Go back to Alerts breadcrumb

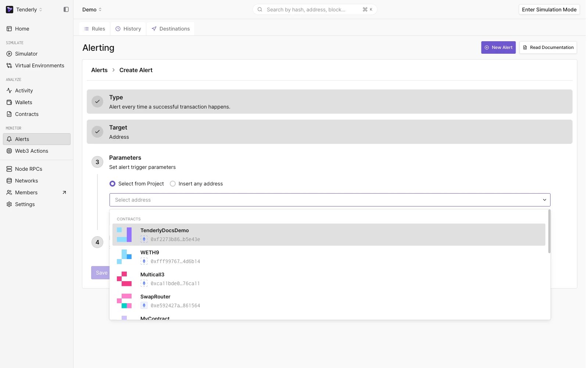pos(99,70)
